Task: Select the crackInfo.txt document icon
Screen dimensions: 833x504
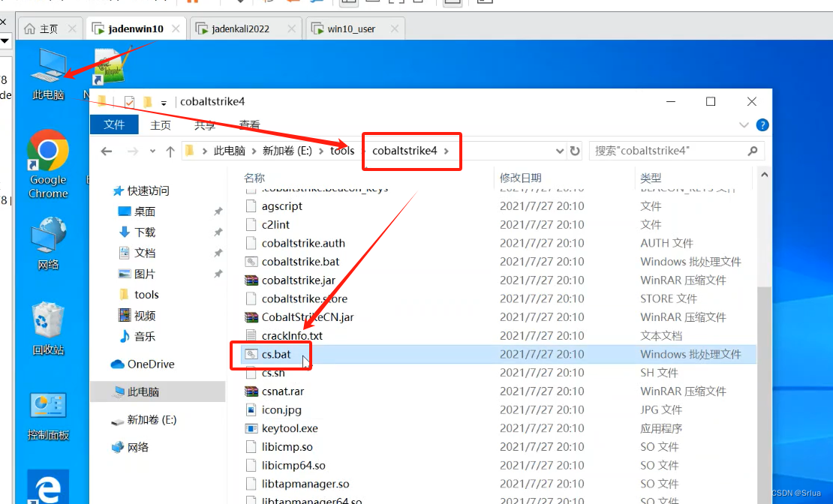Action: click(x=251, y=336)
